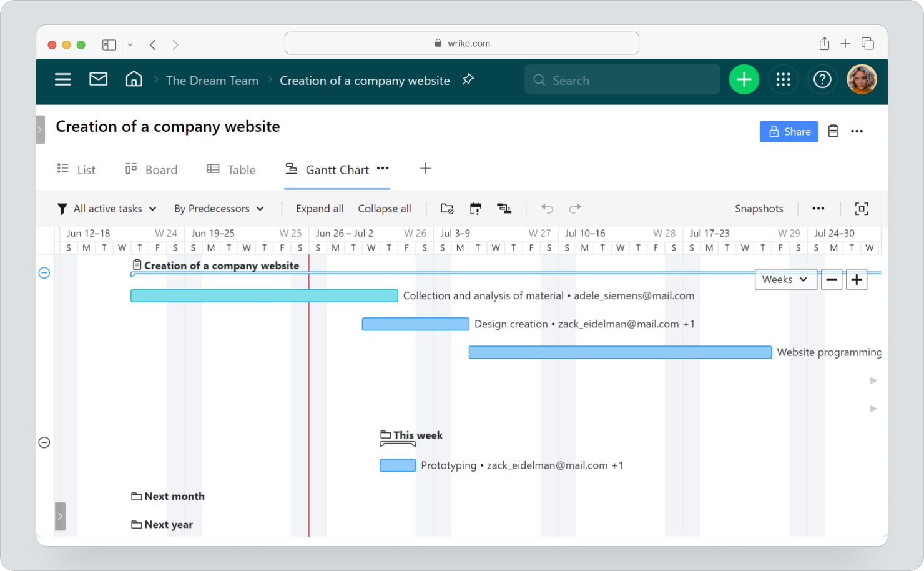Click the Search field
This screenshot has height=571, width=924.
tap(622, 80)
